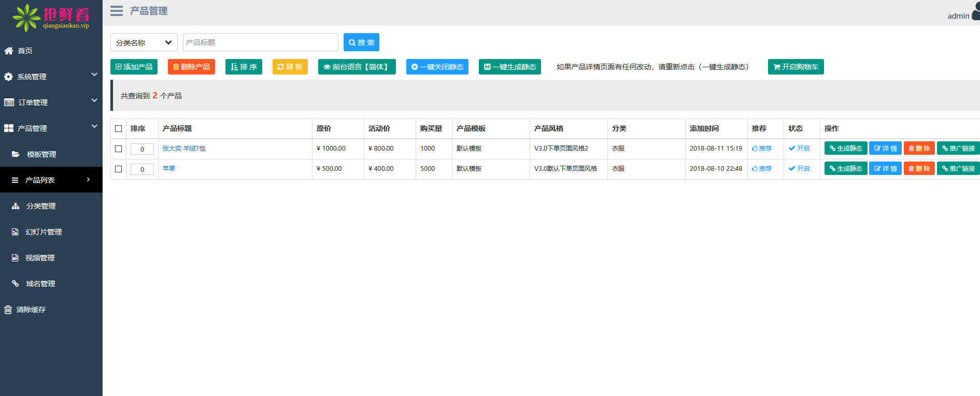Click the thumbs-up 推荐 icon for 苹果
The width and height of the screenshot is (980, 396).
coord(755,169)
